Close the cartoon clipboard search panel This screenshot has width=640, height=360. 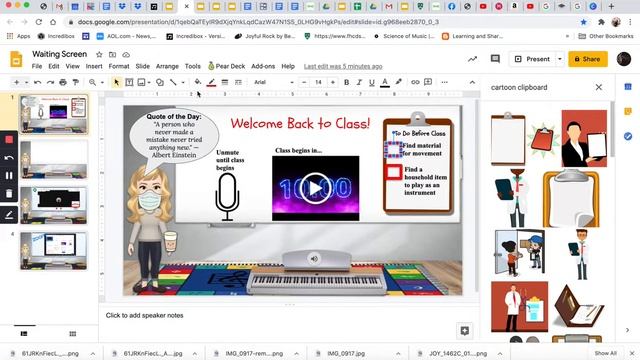(599, 87)
